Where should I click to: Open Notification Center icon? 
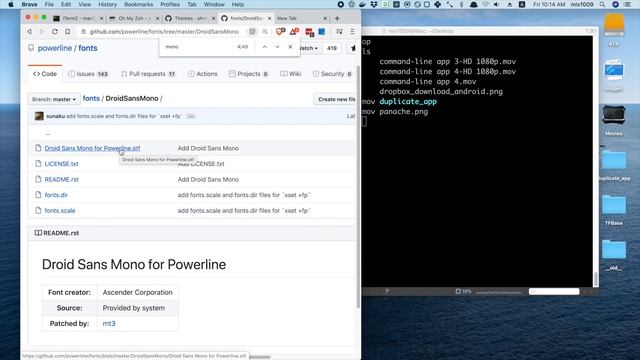[627, 4]
